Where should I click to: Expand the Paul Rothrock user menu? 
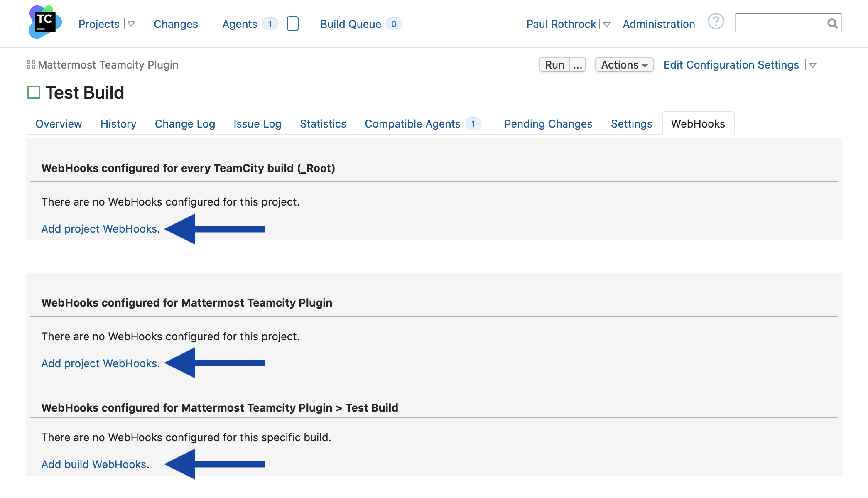[x=607, y=24]
